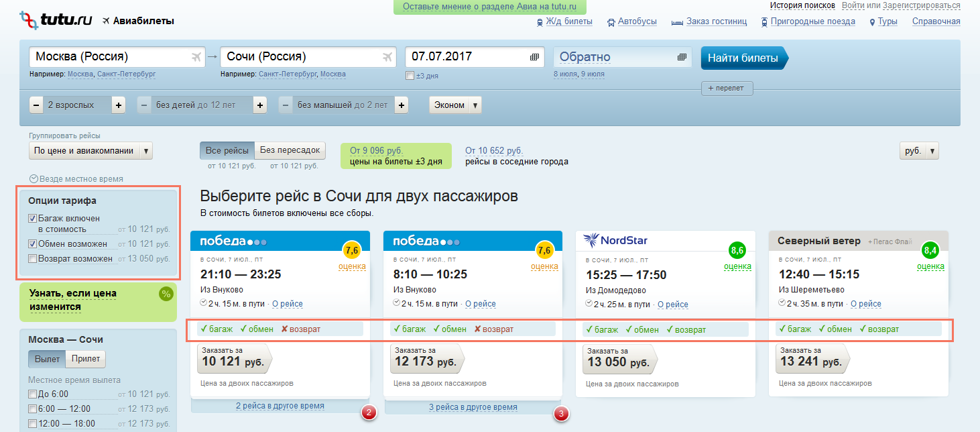Click the plane icon in destination city field
Image resolution: width=980 pixels, height=432 pixels.
(x=387, y=57)
